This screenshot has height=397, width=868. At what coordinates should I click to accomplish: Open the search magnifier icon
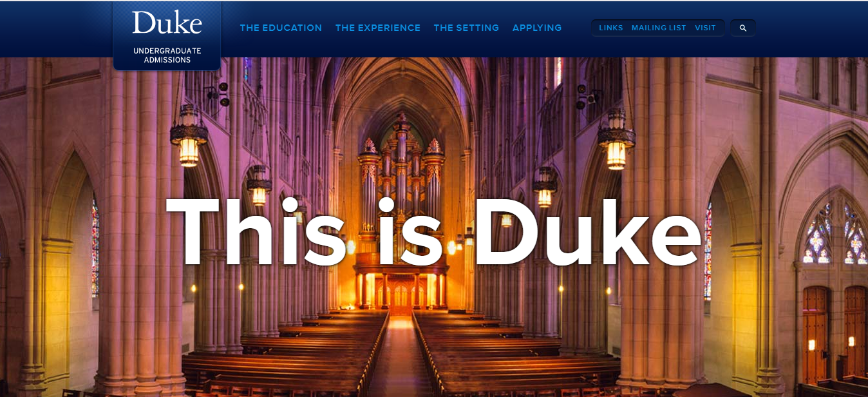point(743,28)
